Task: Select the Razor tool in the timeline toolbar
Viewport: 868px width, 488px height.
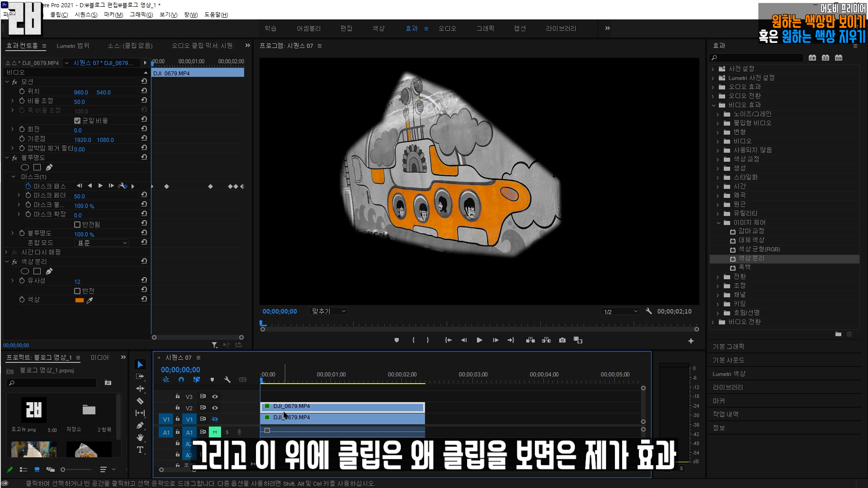Action: click(140, 401)
